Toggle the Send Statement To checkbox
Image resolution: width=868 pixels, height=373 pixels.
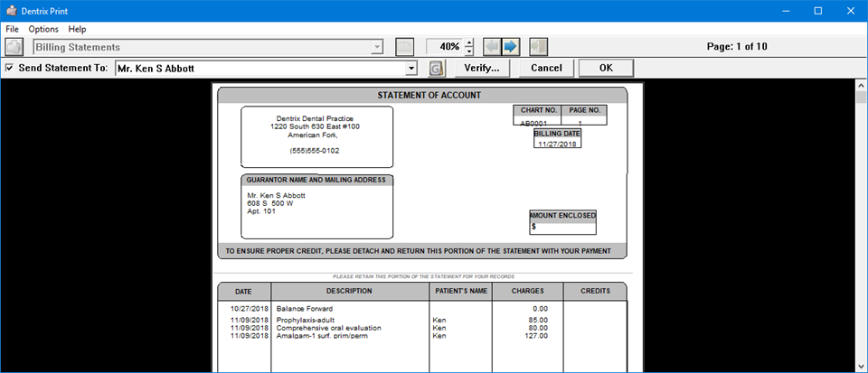[9, 69]
